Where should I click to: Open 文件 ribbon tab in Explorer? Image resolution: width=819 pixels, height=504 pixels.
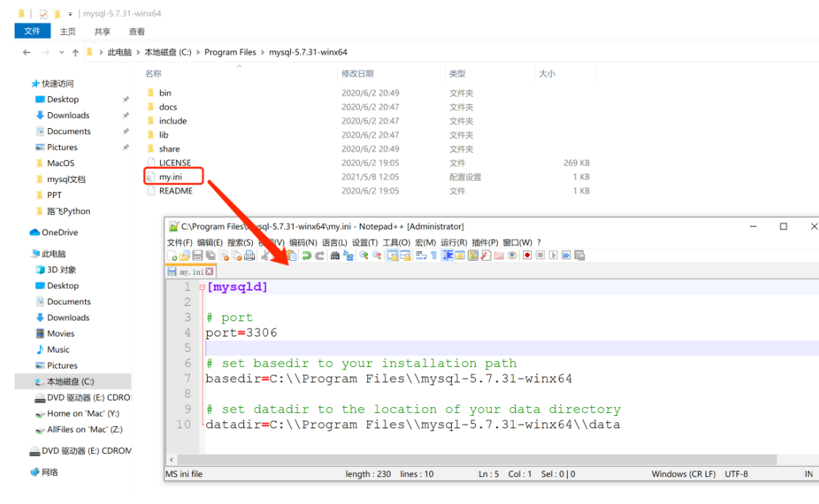pyautogui.click(x=32, y=31)
